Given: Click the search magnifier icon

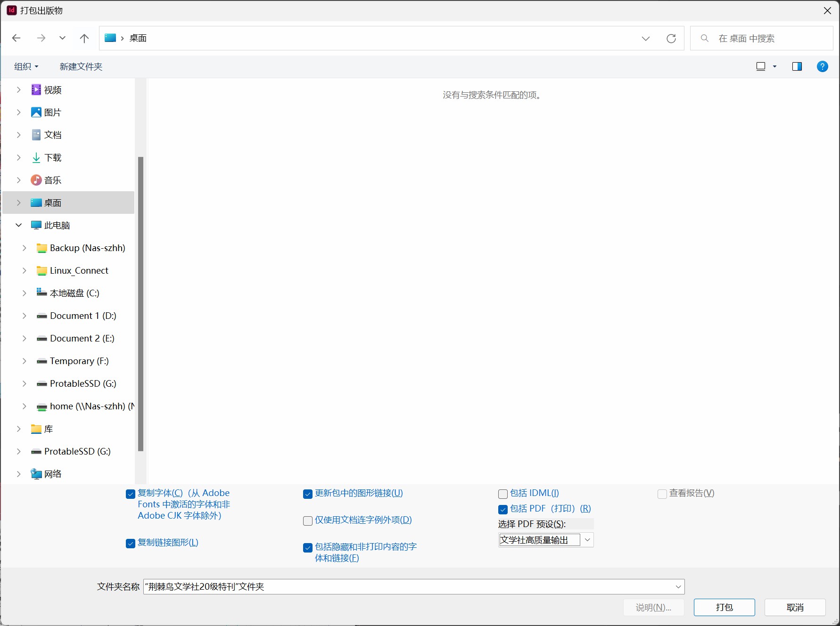Looking at the screenshot, I should click(705, 38).
